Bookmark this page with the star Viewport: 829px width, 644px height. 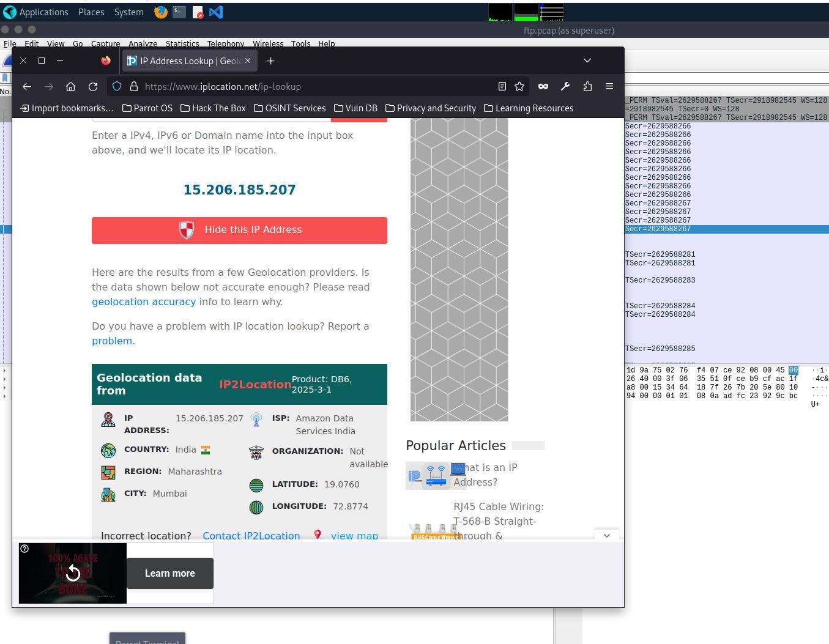[x=519, y=86]
